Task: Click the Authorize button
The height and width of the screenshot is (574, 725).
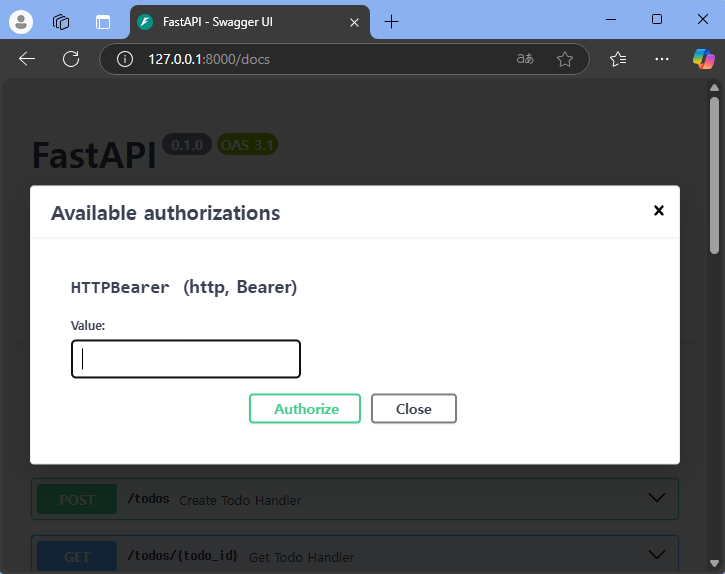Action: click(x=305, y=408)
